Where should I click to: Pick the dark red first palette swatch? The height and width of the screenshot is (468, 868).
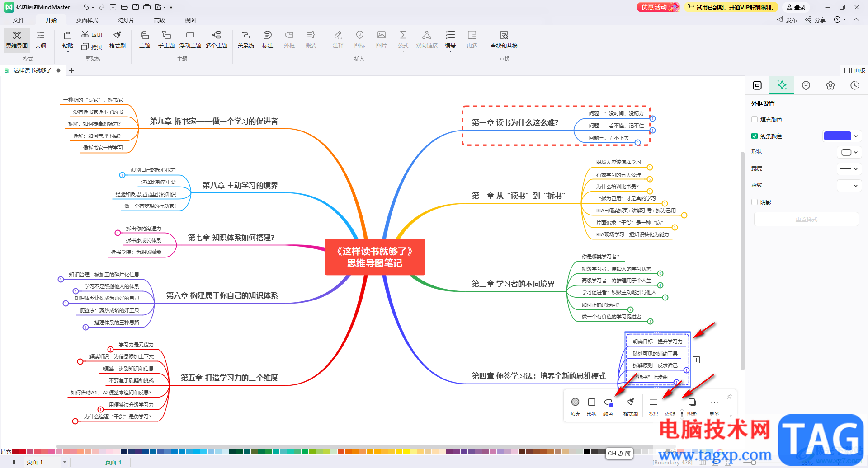15,451
